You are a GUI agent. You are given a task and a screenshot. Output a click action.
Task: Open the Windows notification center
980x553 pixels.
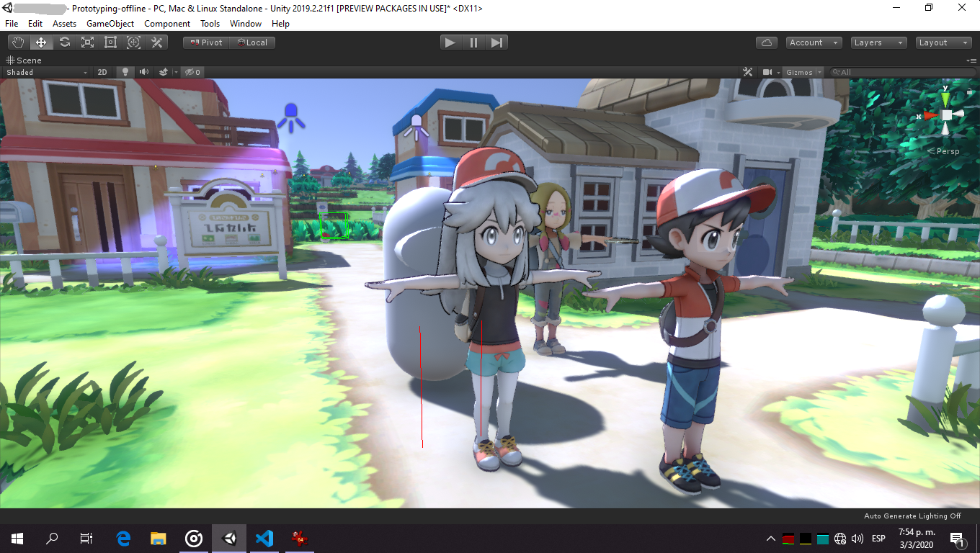pyautogui.click(x=958, y=539)
